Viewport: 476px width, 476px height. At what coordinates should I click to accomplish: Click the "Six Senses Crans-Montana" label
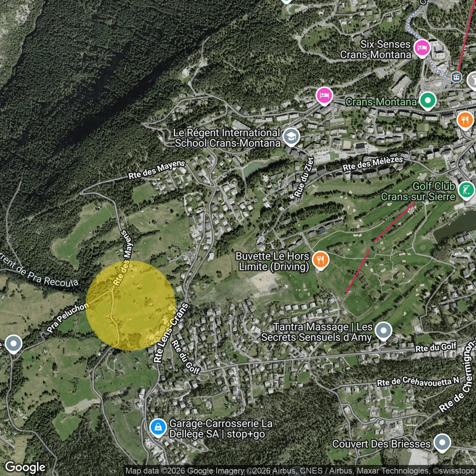click(376, 49)
